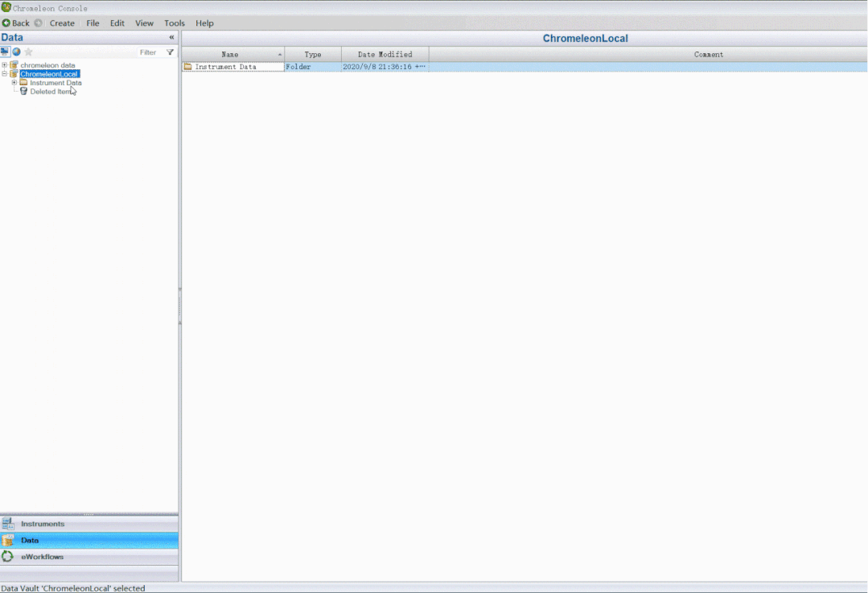This screenshot has width=868, height=593.
Task: Open the Create menu
Action: (x=62, y=23)
